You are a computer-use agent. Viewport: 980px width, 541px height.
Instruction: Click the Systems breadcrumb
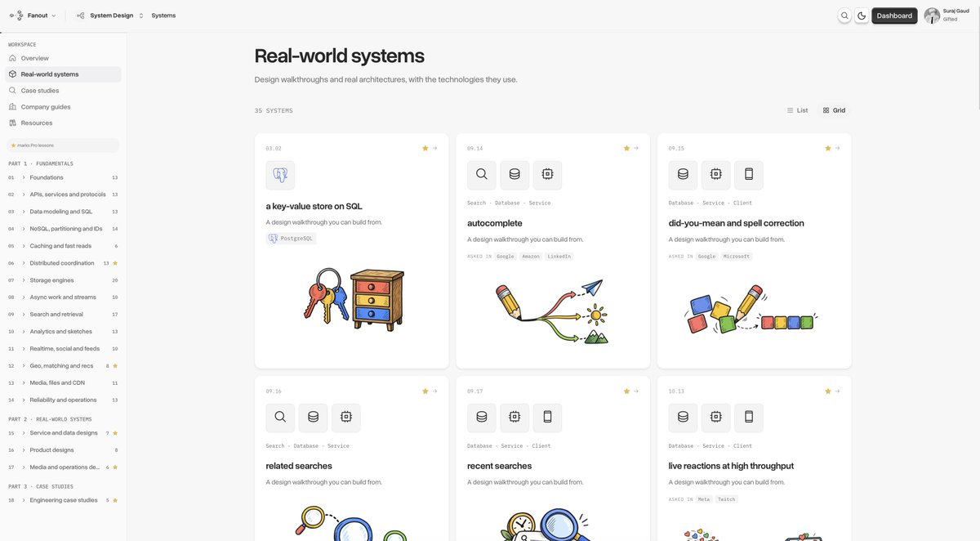click(163, 16)
